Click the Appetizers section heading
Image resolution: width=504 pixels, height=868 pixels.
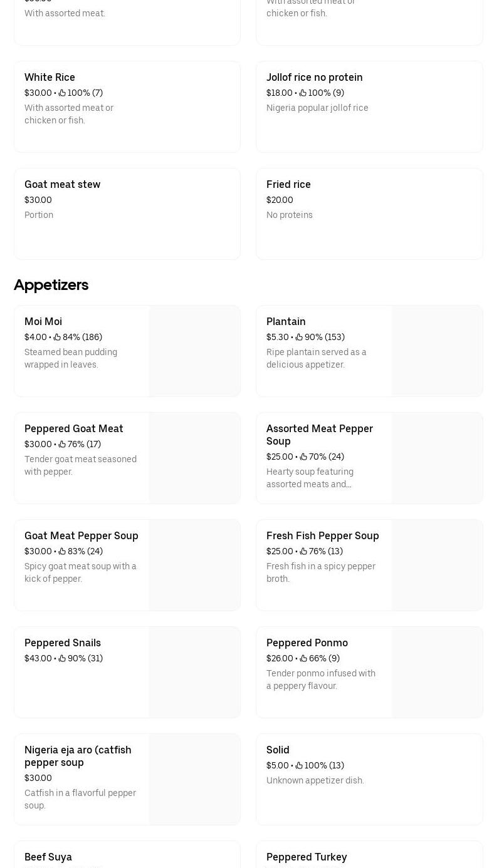click(x=51, y=285)
